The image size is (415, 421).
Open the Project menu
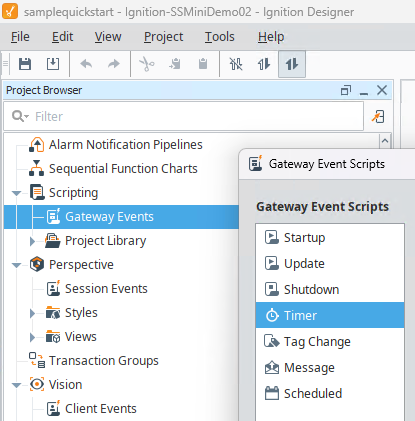coord(163,37)
